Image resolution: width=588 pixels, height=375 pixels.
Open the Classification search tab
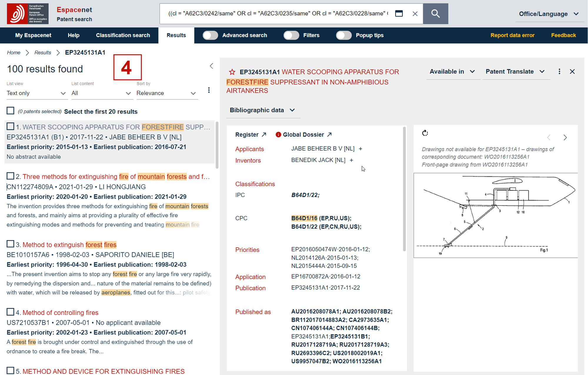(123, 35)
